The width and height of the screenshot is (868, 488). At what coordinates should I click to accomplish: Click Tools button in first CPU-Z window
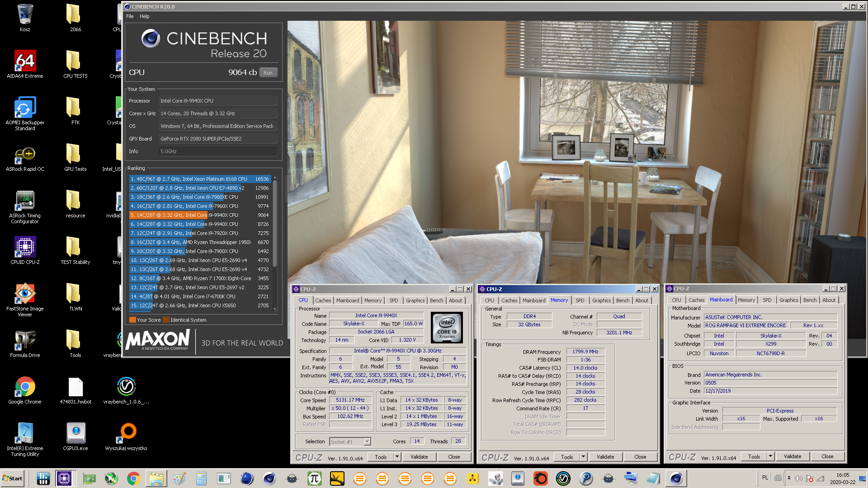tap(381, 457)
